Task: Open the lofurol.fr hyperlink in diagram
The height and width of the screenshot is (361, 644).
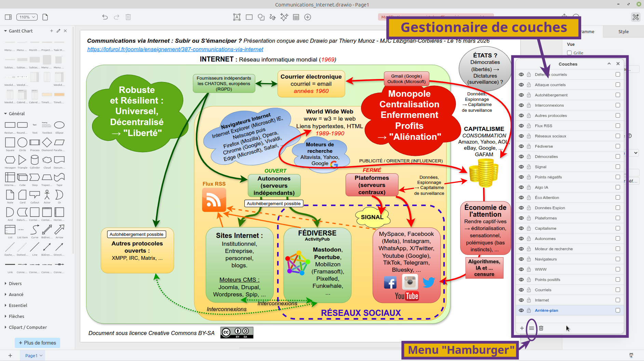Action: click(x=175, y=49)
